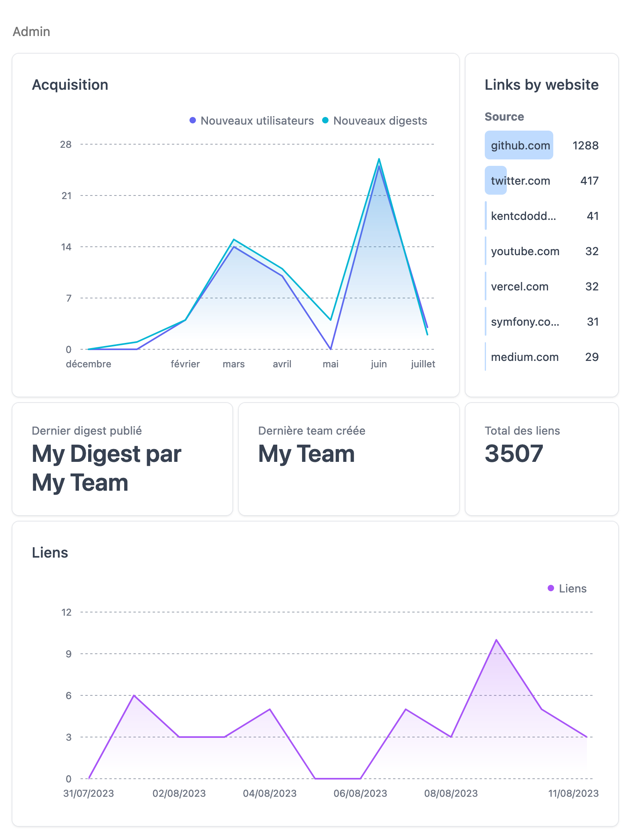
Task: Open the vercel.com source row
Action: (x=542, y=286)
